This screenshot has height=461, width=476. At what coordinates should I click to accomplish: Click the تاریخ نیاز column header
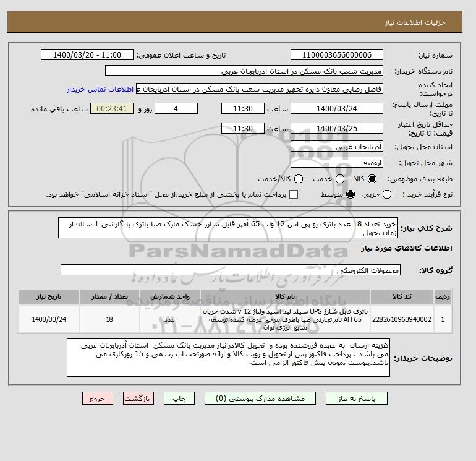49,296
